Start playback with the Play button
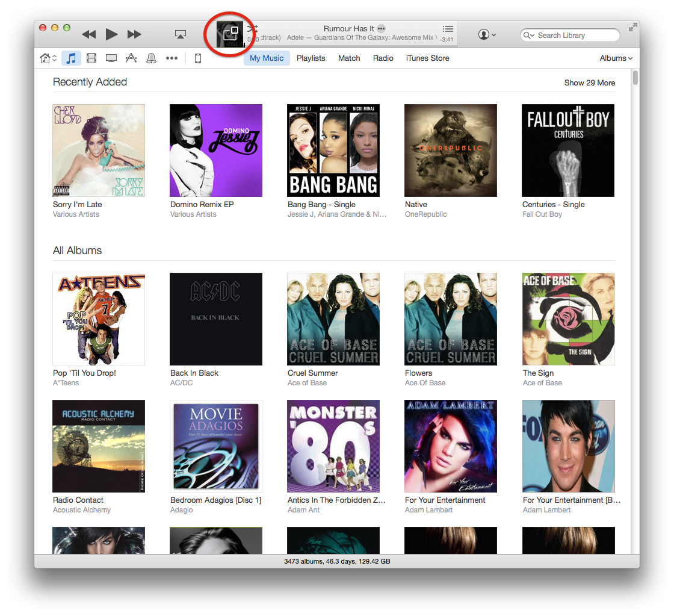The width and height of the screenshot is (674, 616). pyautogui.click(x=111, y=34)
